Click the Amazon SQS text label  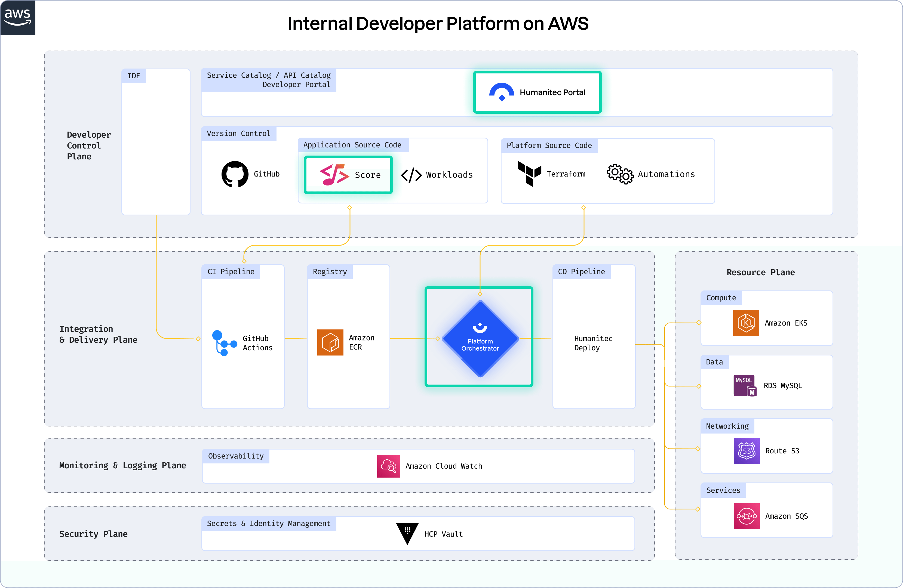(x=786, y=516)
